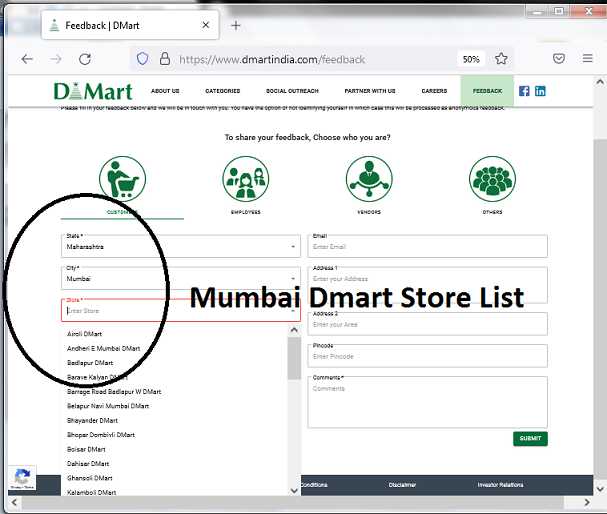Open the Categories menu
Viewport: 607px width, 514px height.
click(223, 91)
